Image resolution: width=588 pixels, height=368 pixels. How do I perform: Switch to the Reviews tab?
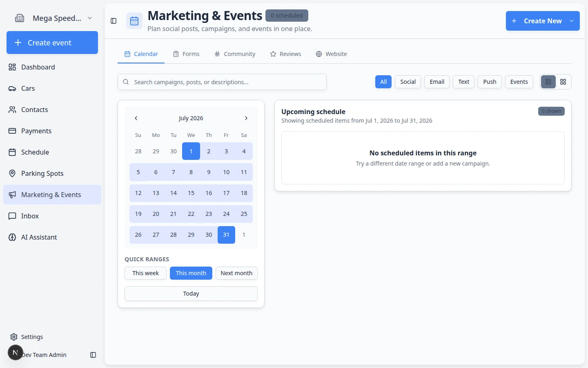[285, 54]
